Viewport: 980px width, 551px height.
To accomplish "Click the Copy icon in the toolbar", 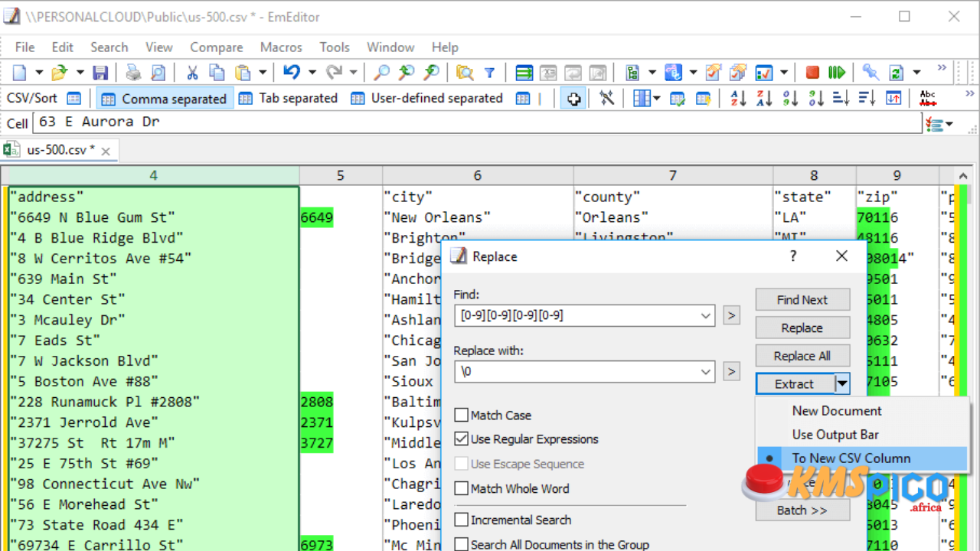I will click(x=217, y=73).
